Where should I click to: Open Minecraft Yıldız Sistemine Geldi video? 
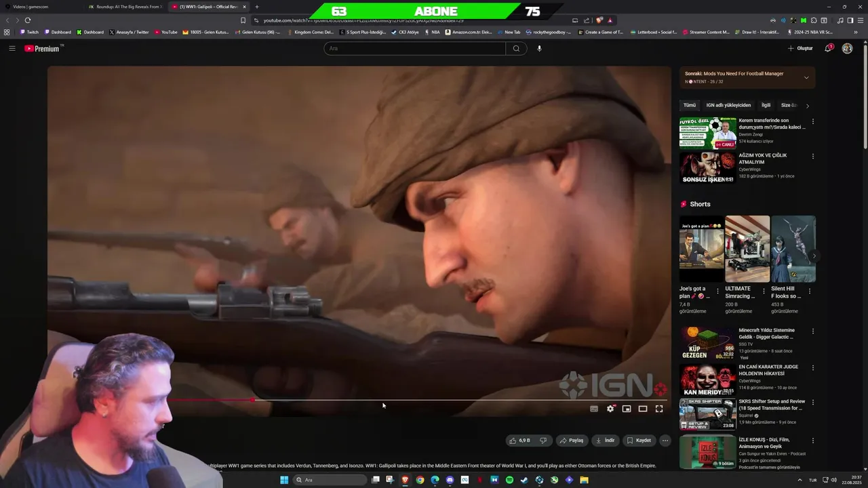pyautogui.click(x=708, y=343)
